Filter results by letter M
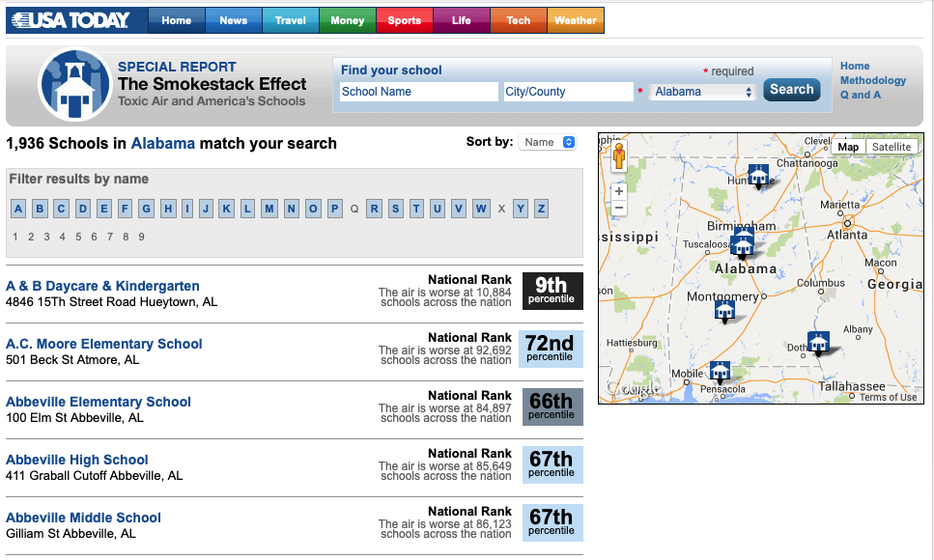934x560 pixels. pyautogui.click(x=269, y=209)
